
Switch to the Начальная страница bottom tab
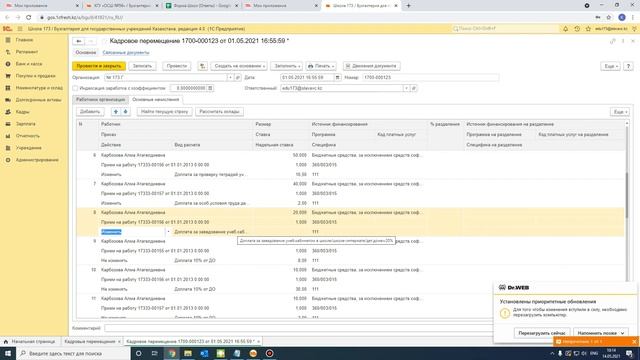point(29,341)
